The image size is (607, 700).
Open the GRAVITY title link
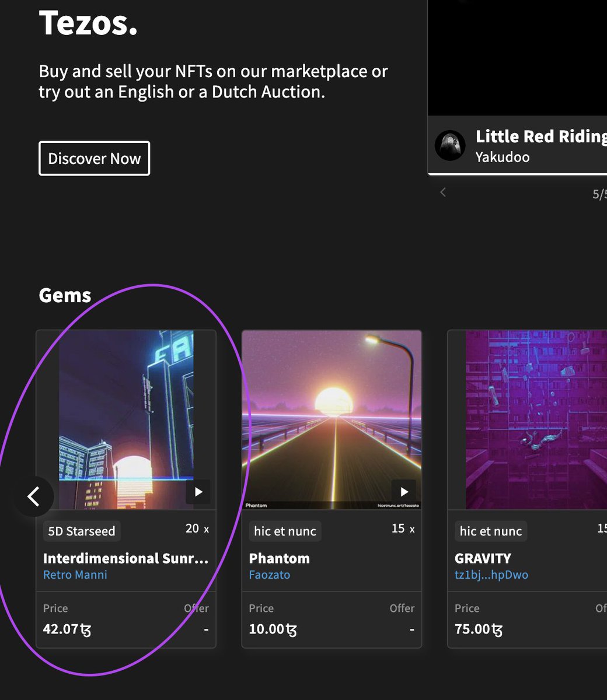click(483, 558)
